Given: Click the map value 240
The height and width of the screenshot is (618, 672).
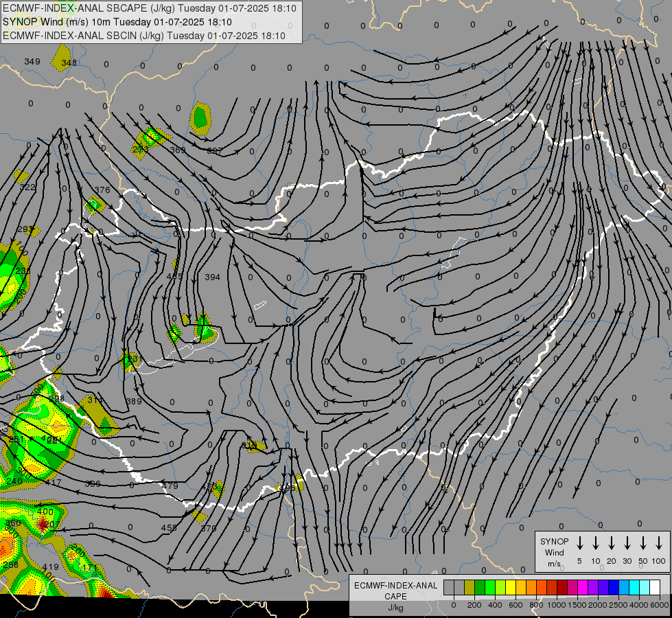Looking at the screenshot, I should [14, 481].
